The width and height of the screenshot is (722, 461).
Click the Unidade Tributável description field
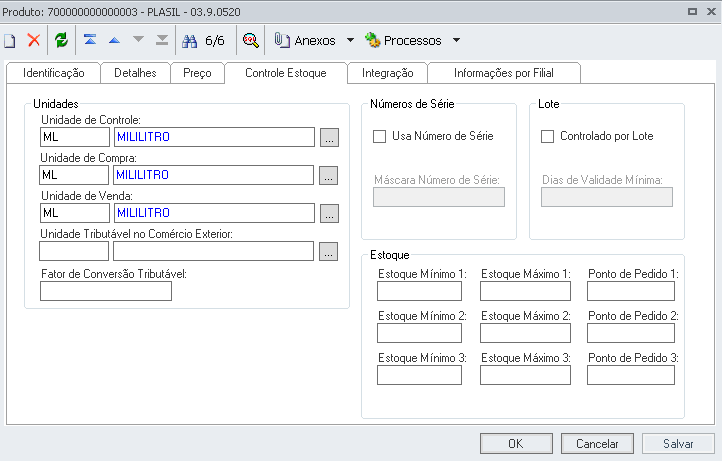[214, 251]
